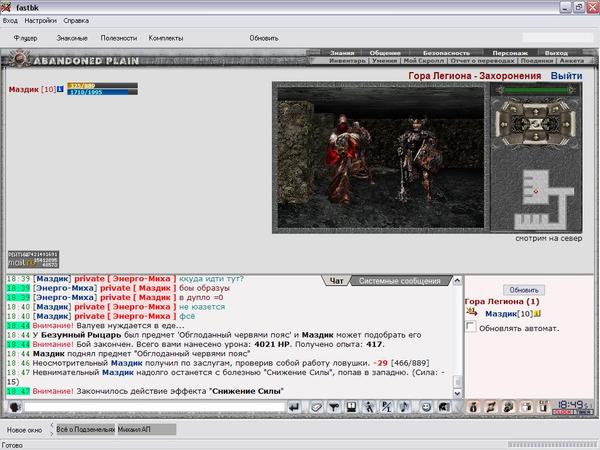
Task: Click the send message enter-arrow icon
Action: coord(294,407)
